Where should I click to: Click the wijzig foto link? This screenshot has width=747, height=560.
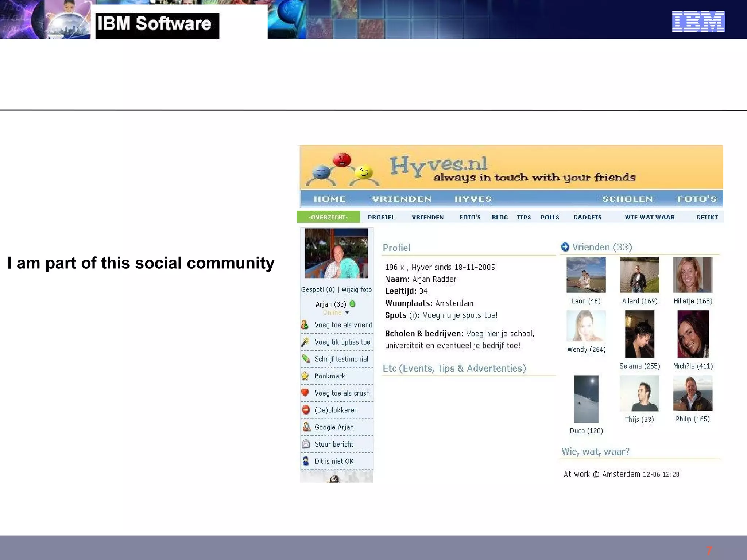pos(357,289)
